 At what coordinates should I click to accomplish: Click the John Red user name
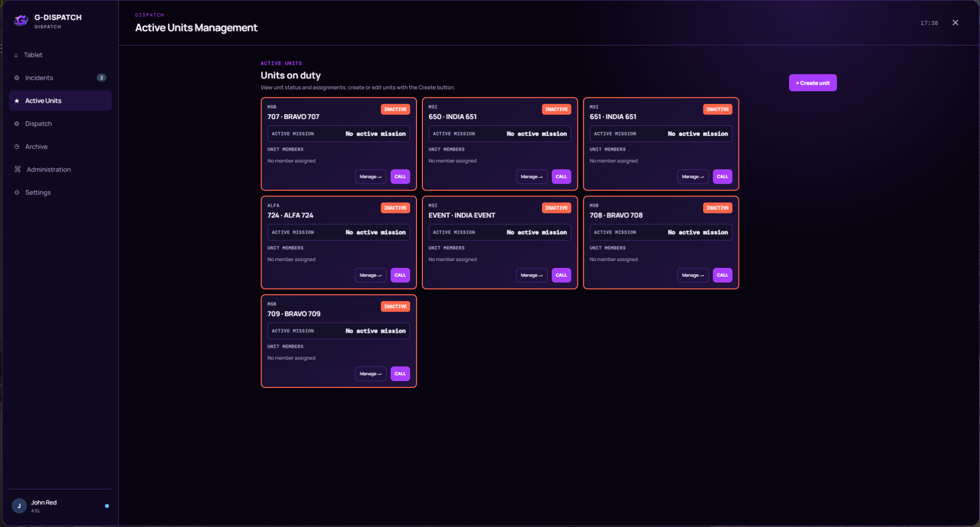(44, 503)
